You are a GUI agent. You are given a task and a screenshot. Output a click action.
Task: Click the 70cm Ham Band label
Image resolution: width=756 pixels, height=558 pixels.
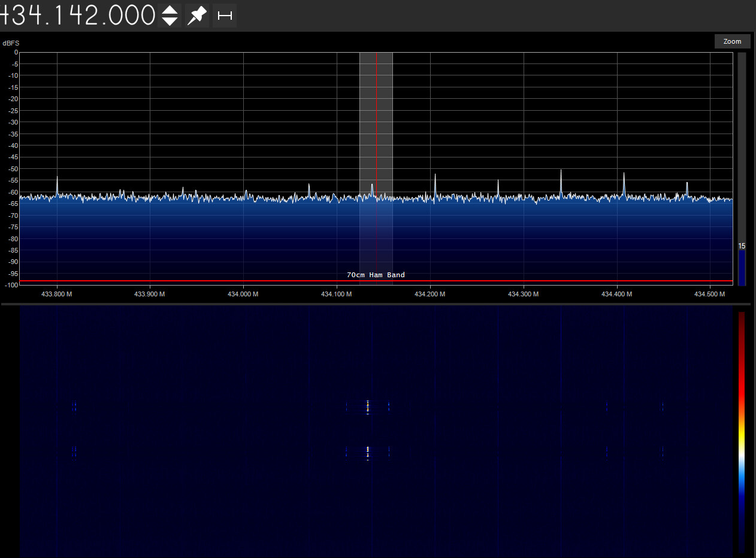click(376, 275)
